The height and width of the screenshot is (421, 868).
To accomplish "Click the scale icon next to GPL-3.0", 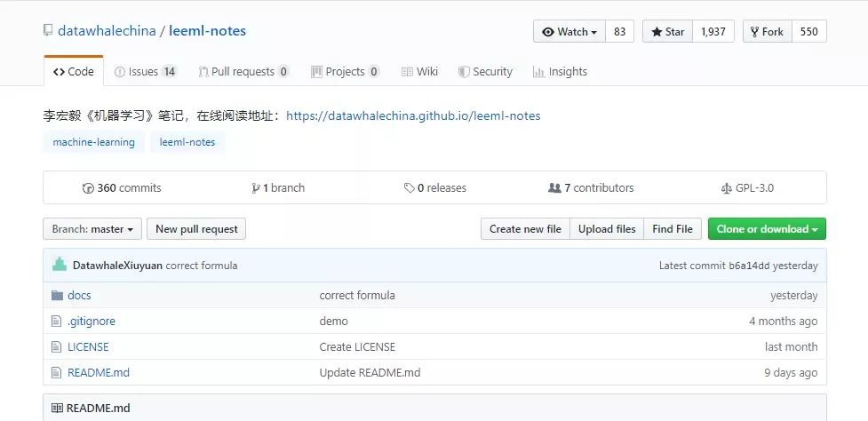I will [x=726, y=188].
